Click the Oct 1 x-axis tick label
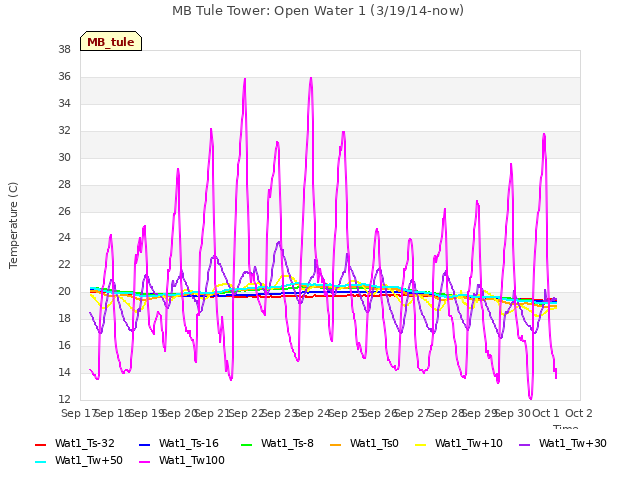 point(546,413)
